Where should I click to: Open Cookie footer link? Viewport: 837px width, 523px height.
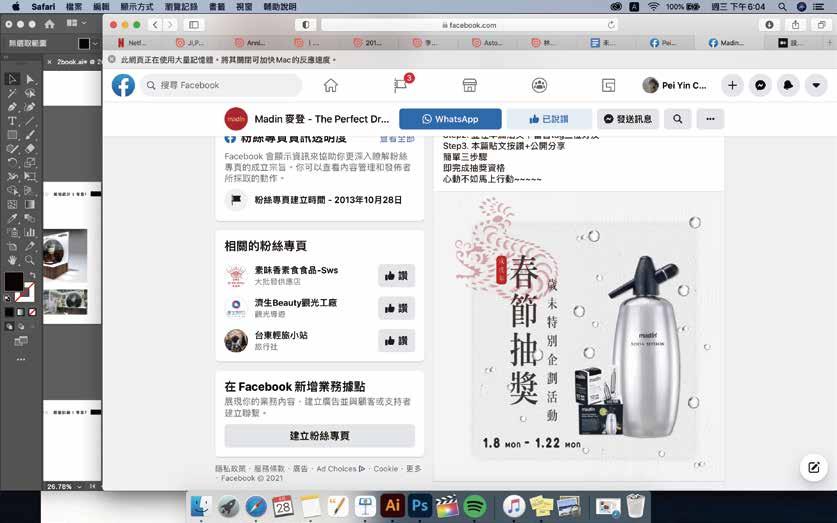386,469
